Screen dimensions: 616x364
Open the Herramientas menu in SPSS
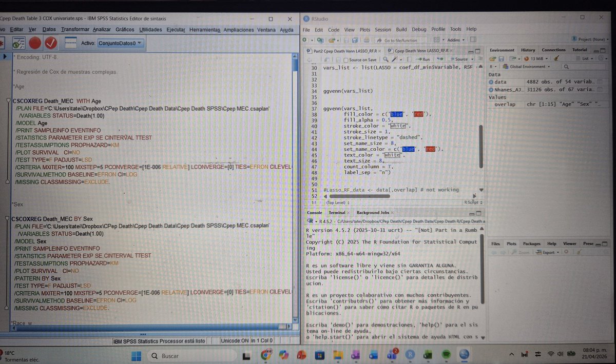pos(205,30)
